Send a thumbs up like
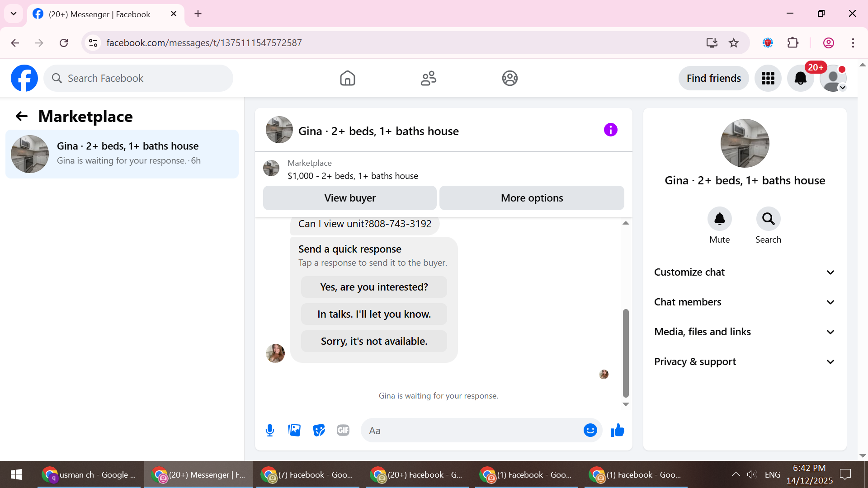This screenshot has width=868, height=488. (617, 430)
